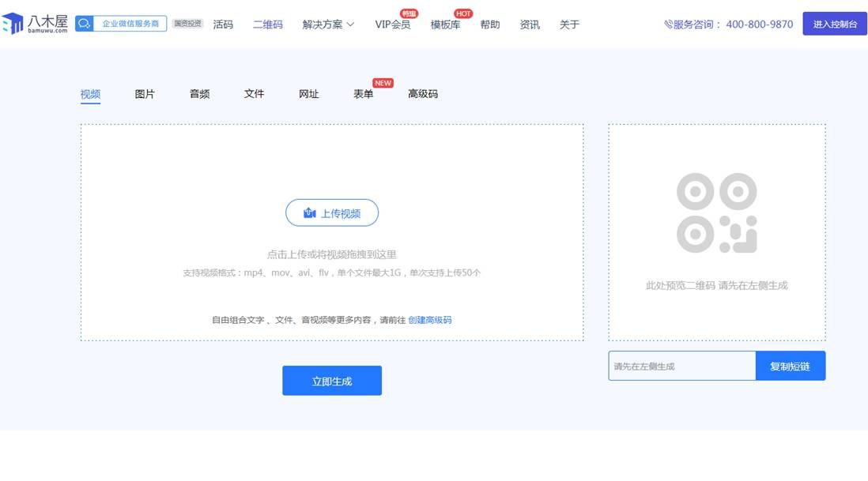Click the short link input field

point(681,366)
